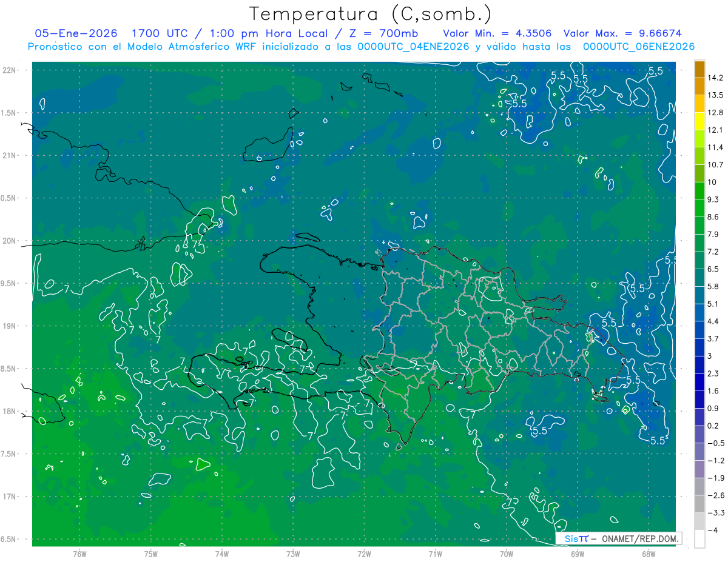Click the 21N latitude axis label
728x562 pixels.
(9, 156)
